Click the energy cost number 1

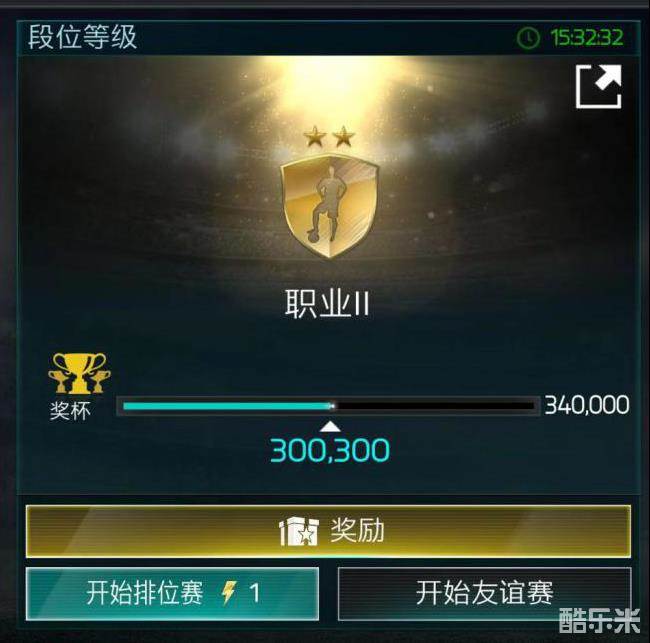point(255,593)
